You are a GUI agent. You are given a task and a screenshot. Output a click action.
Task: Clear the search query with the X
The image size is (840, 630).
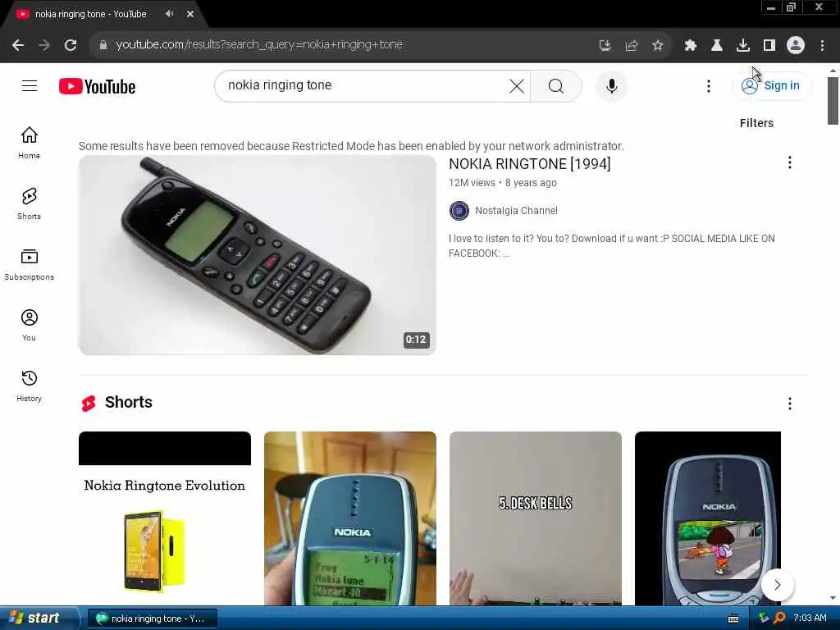point(517,85)
